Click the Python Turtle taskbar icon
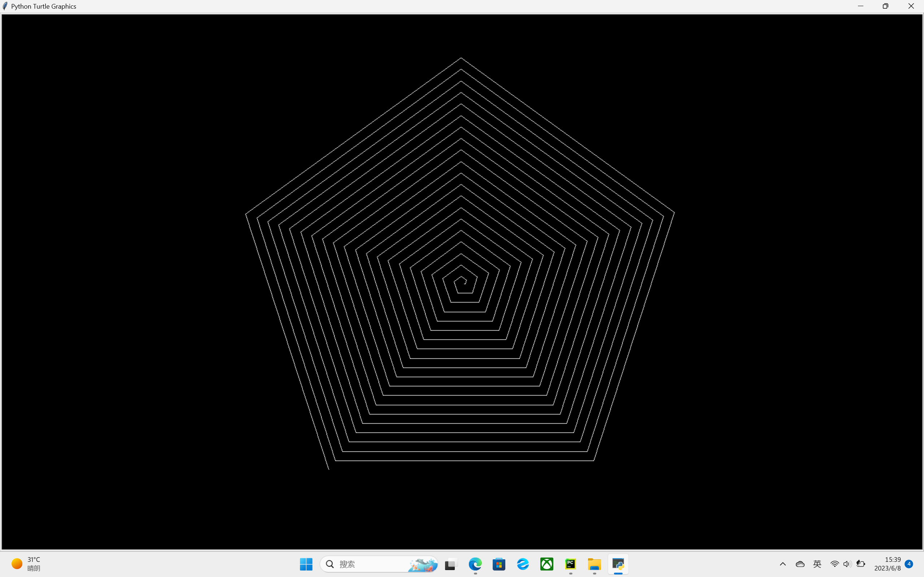Viewport: 924px width, 577px height. 618,564
